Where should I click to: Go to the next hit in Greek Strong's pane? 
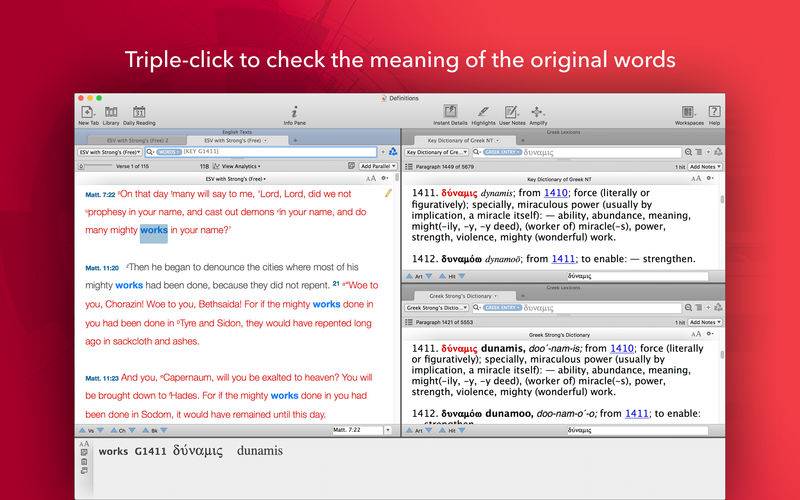(x=462, y=431)
